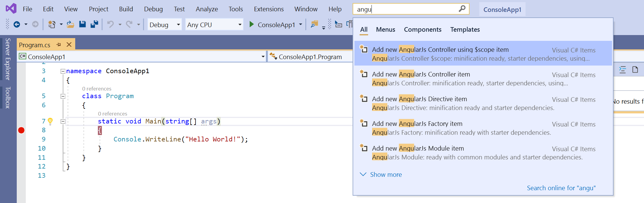Viewport: 644px width, 203px height.
Task: Click the Search online for "angu" link
Action: pyautogui.click(x=561, y=188)
